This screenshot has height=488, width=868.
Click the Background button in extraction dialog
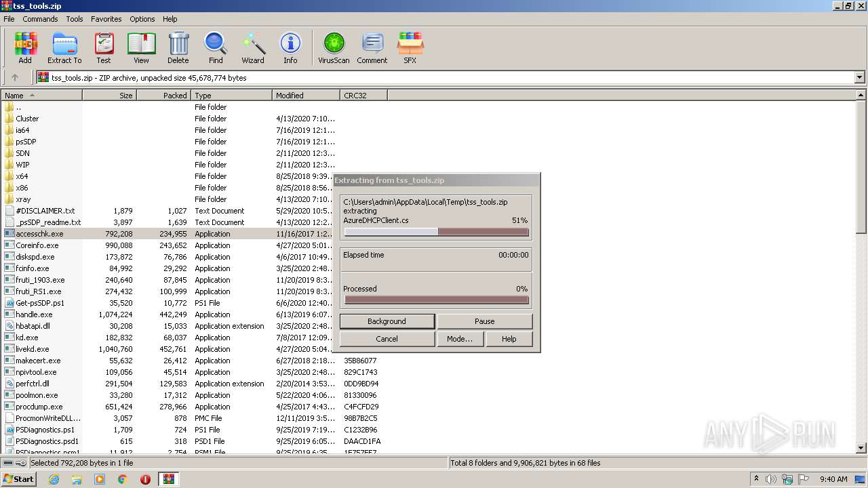pos(387,321)
